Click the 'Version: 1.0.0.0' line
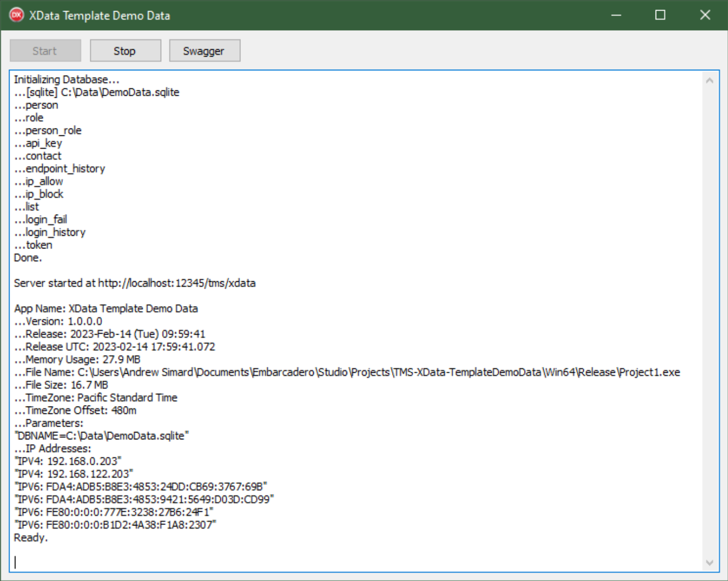The image size is (728, 581). 58,321
